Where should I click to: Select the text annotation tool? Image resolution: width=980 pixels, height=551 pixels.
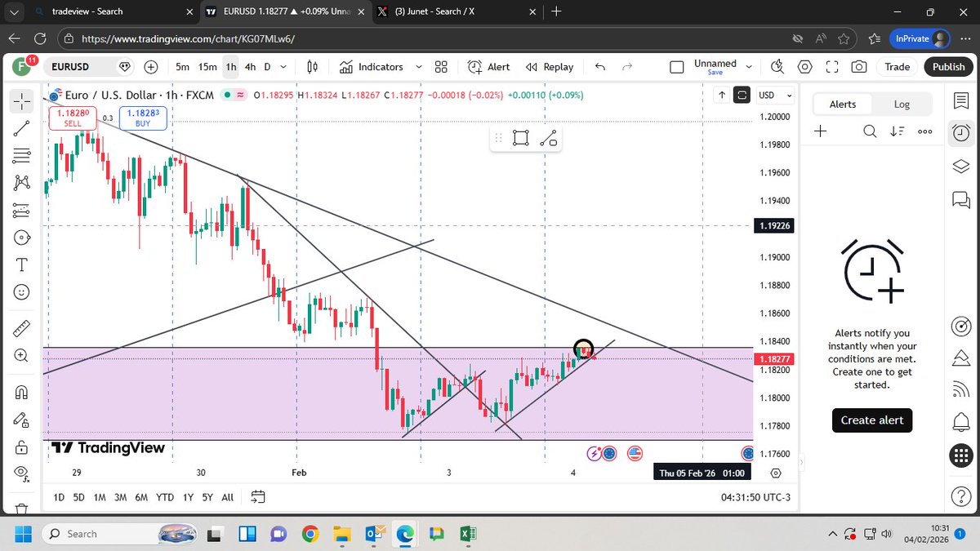click(22, 264)
